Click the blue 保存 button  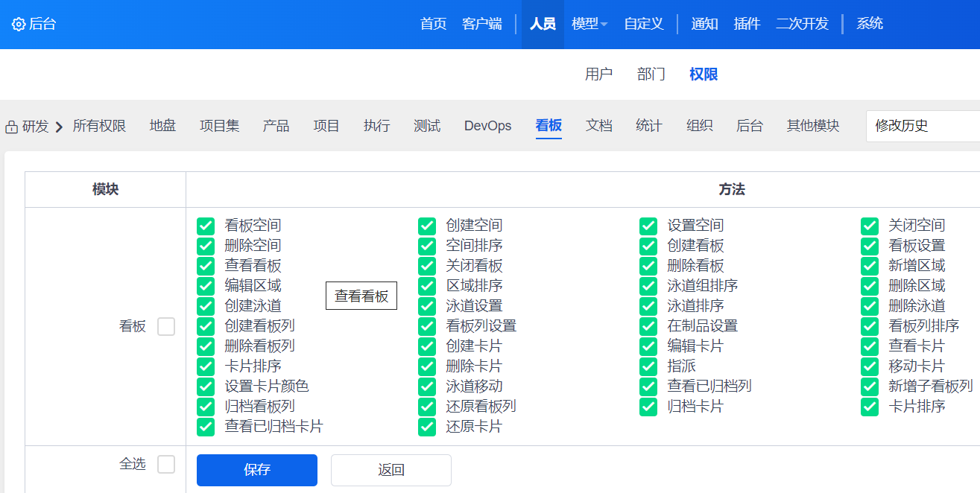pyautogui.click(x=257, y=470)
